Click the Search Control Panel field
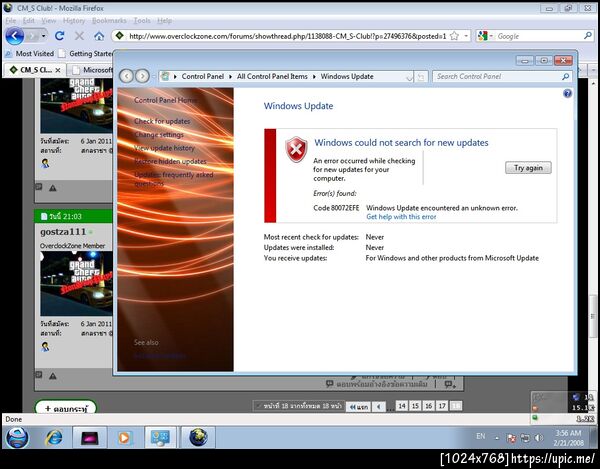 502,77
